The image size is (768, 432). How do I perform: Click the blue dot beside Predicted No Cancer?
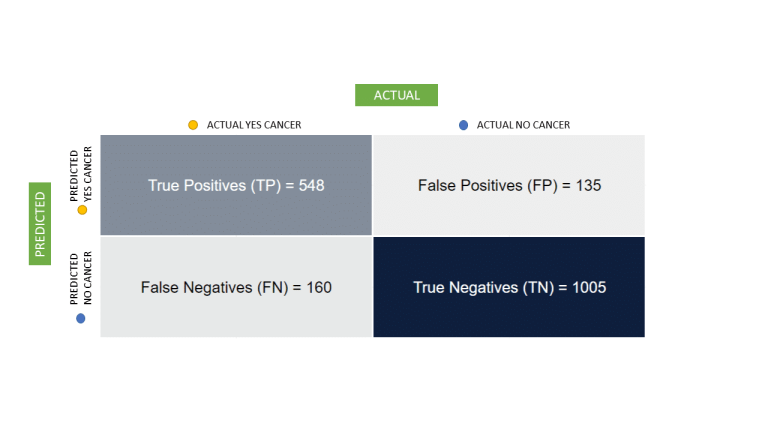(81, 318)
